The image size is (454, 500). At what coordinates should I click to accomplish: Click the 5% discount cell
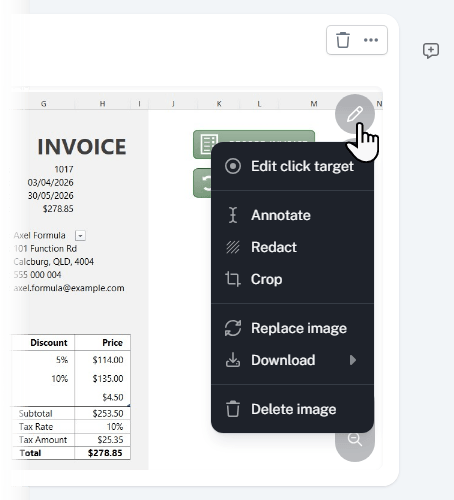[x=62, y=360]
